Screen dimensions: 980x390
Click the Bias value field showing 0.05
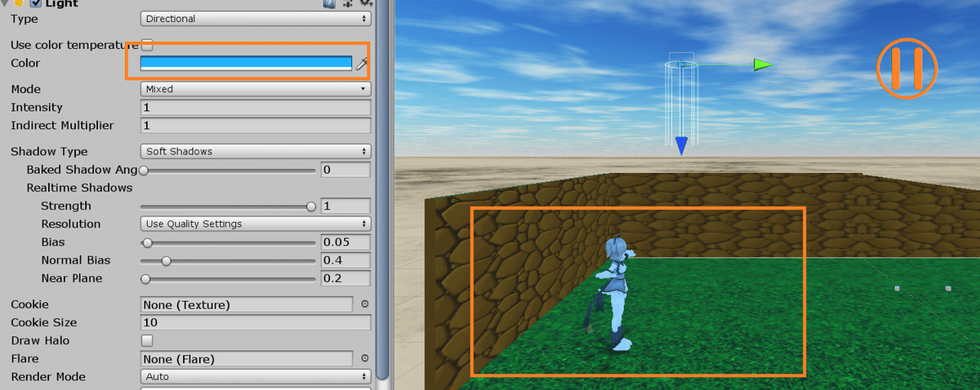point(346,242)
